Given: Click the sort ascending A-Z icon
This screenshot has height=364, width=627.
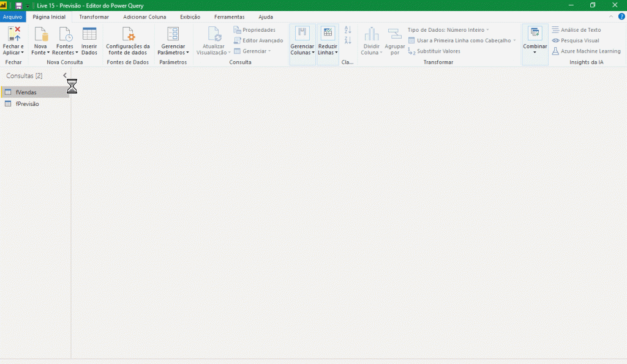Looking at the screenshot, I should coord(348,30).
